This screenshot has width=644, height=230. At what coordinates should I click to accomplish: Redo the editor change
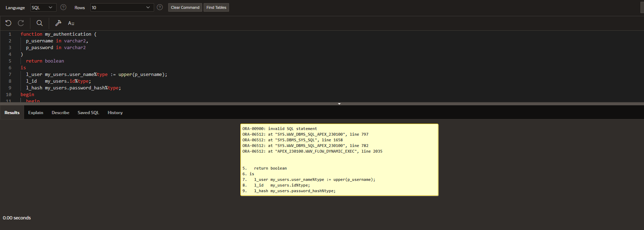[21, 23]
